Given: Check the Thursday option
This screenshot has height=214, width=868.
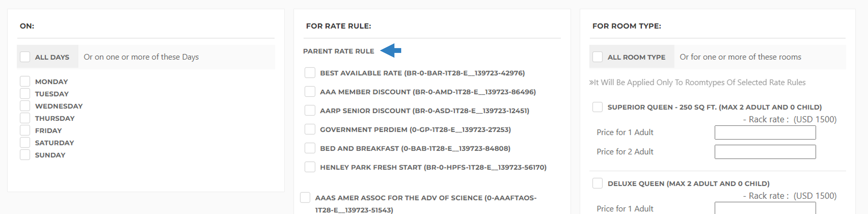Looking at the screenshot, I should tap(25, 118).
